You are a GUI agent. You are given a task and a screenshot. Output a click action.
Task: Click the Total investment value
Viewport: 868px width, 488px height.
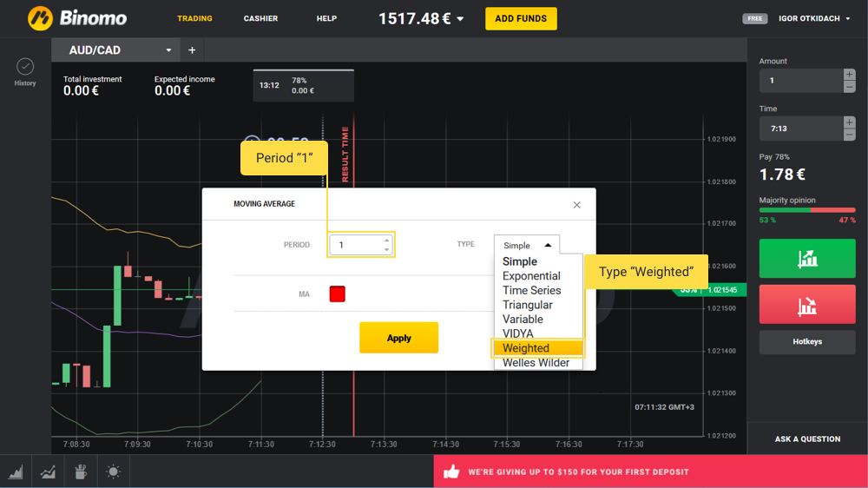point(81,91)
